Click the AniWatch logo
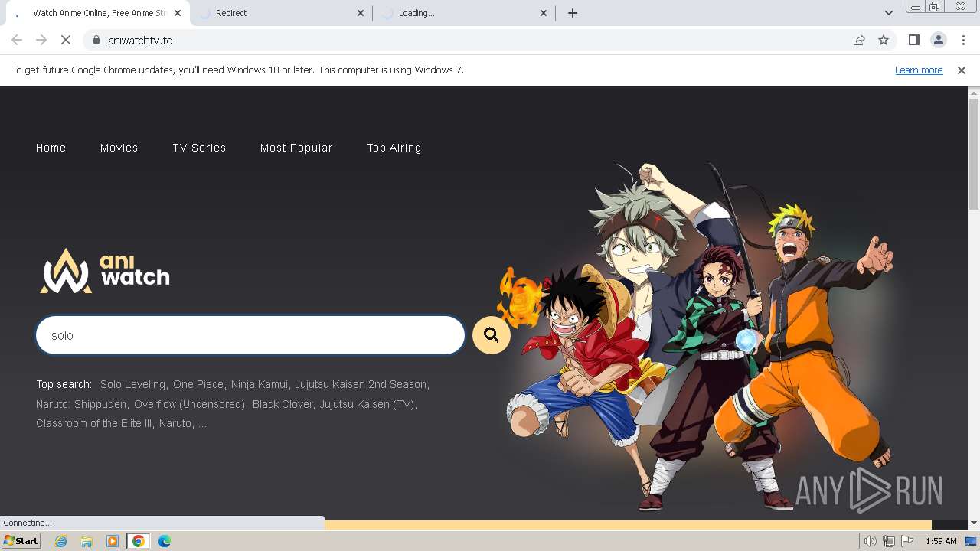 (x=105, y=271)
